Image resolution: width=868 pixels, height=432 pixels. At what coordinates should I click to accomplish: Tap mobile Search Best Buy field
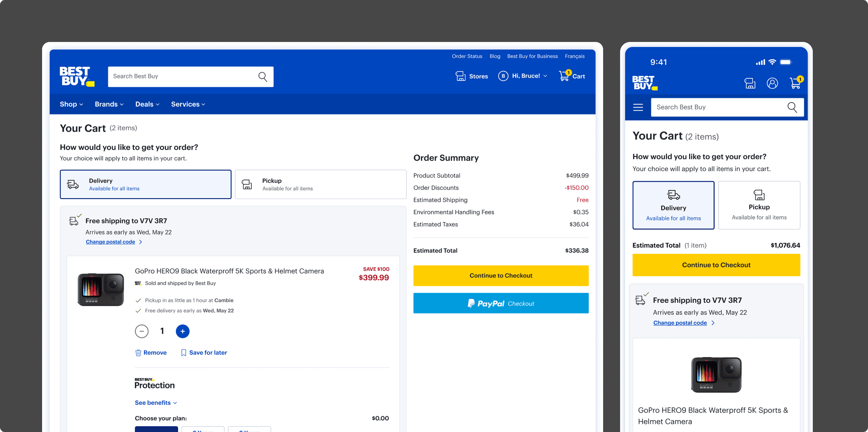pos(727,107)
